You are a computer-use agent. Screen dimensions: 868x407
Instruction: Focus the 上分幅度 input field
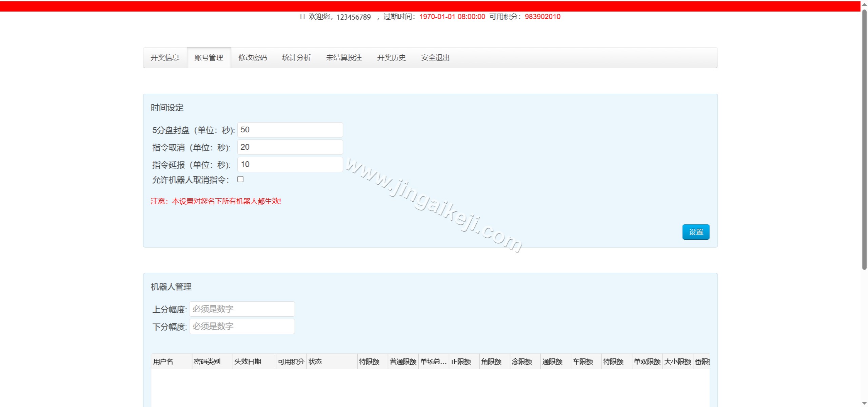(242, 309)
